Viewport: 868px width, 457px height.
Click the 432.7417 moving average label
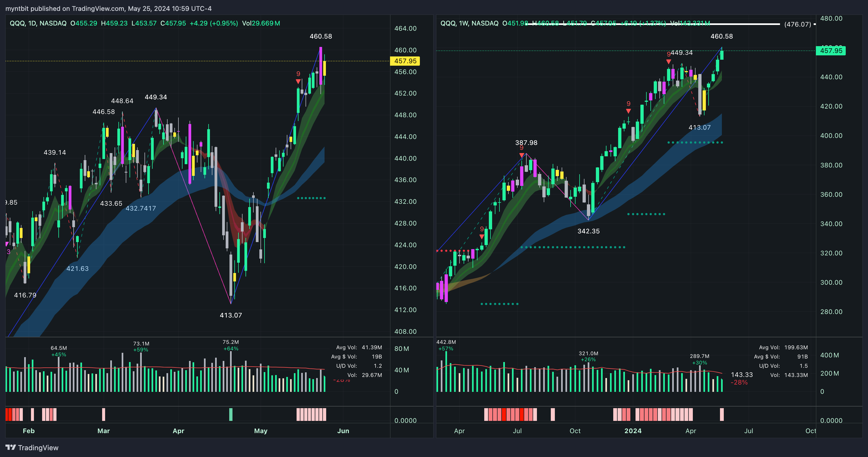point(141,208)
